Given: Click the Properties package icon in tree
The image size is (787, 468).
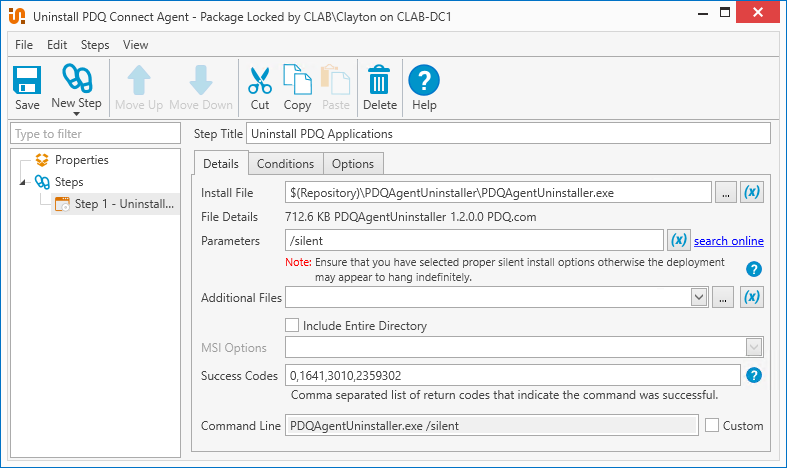Looking at the screenshot, I should [42, 160].
